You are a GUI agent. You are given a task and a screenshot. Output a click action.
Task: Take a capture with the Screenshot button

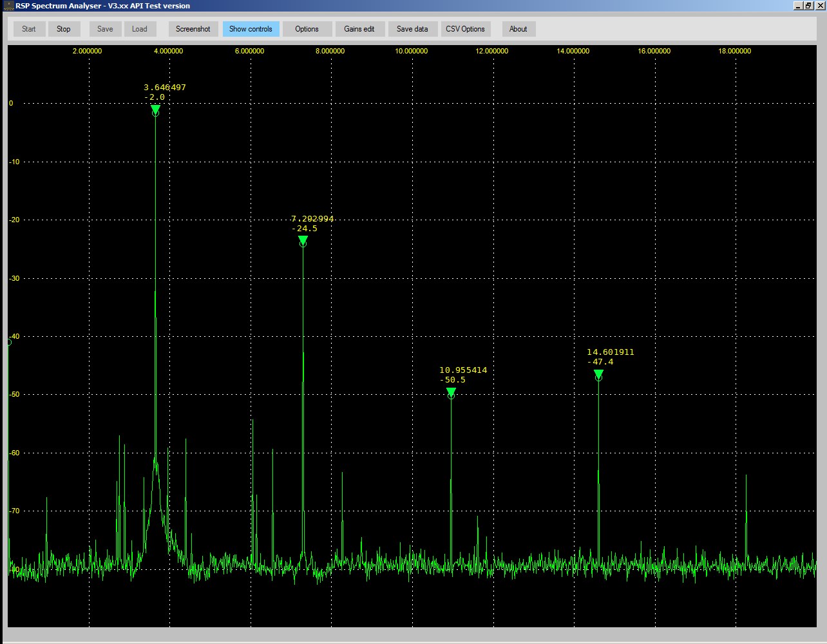(x=193, y=29)
